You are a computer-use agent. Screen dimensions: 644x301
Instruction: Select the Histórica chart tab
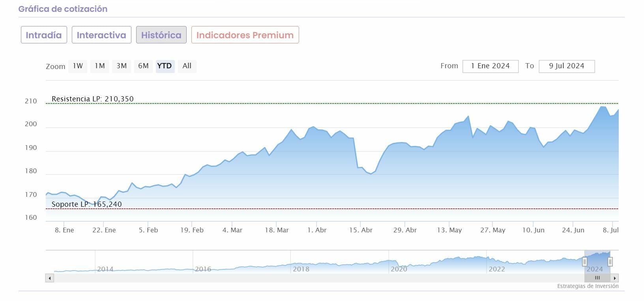[x=161, y=35]
